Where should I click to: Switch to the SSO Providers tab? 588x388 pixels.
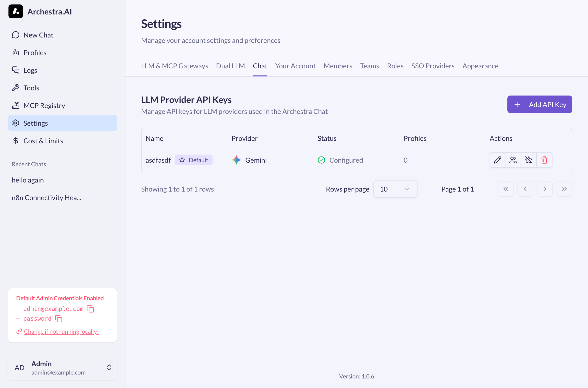[x=433, y=66]
